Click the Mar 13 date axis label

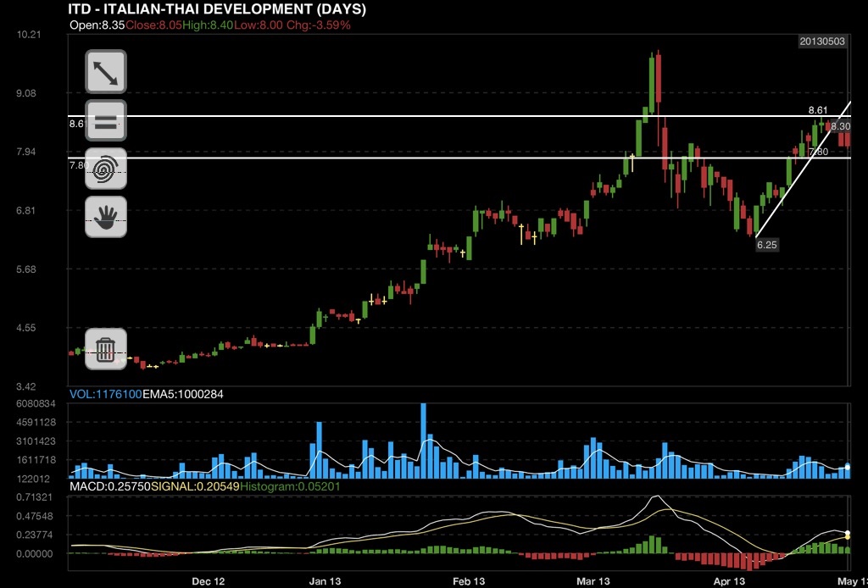pos(593,581)
